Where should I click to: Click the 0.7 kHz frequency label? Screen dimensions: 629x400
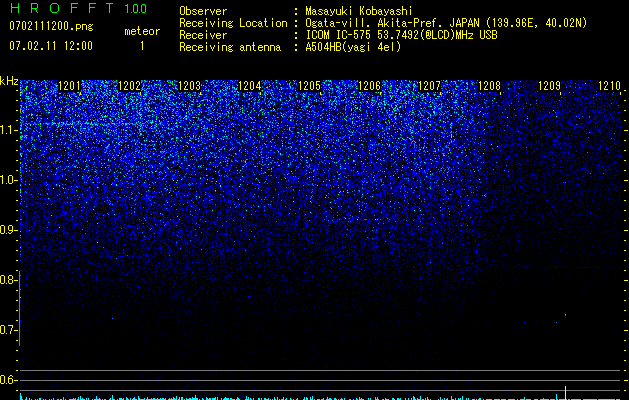click(x=8, y=330)
